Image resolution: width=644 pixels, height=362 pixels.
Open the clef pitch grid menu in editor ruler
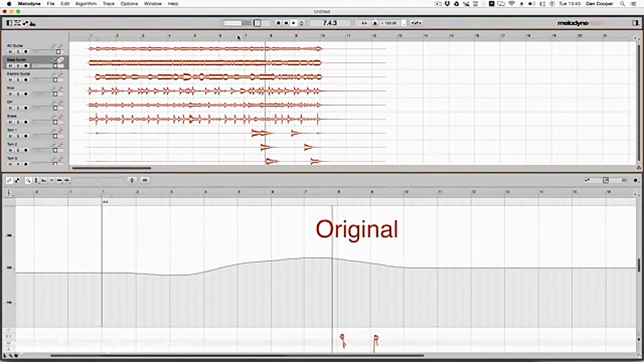tap(9, 192)
